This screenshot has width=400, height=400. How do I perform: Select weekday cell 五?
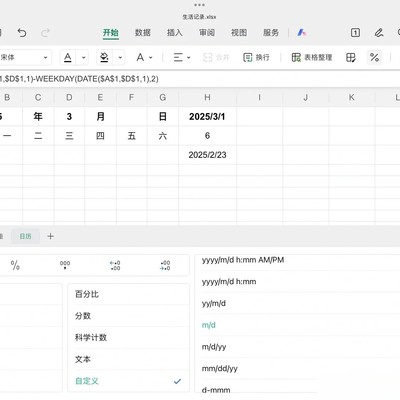132,136
